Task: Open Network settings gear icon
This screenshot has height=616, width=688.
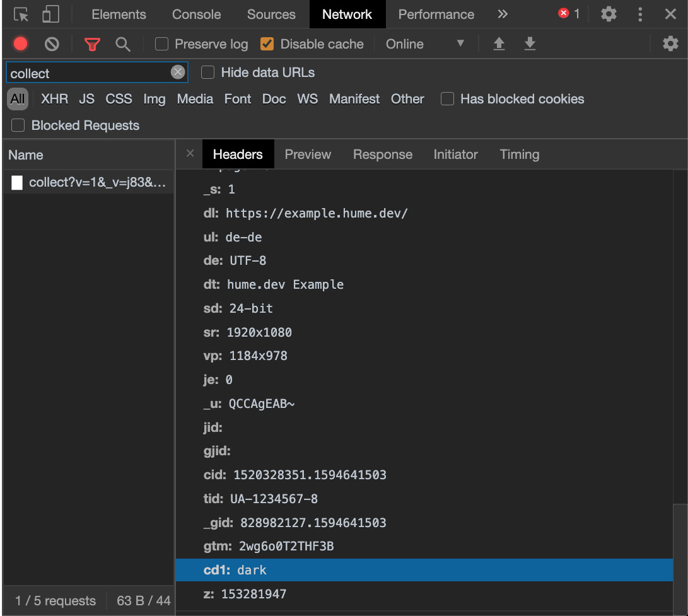Action: coord(670,44)
